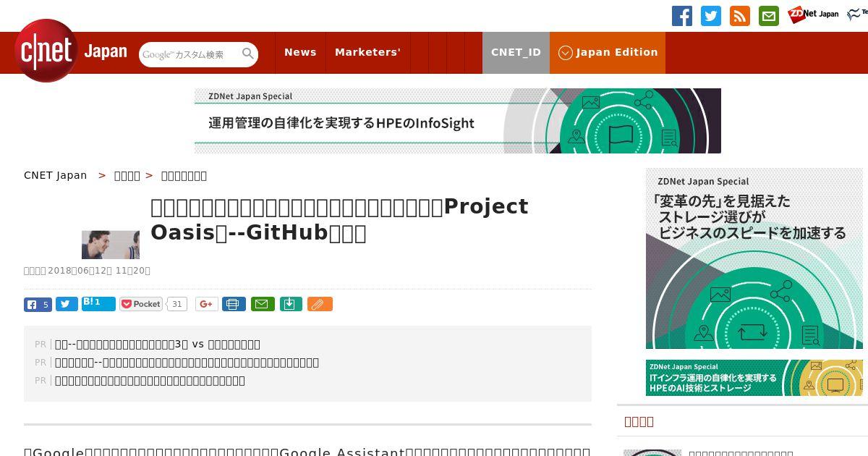Open the second PR promotional link
This screenshot has height=456, width=868.
coord(187,363)
